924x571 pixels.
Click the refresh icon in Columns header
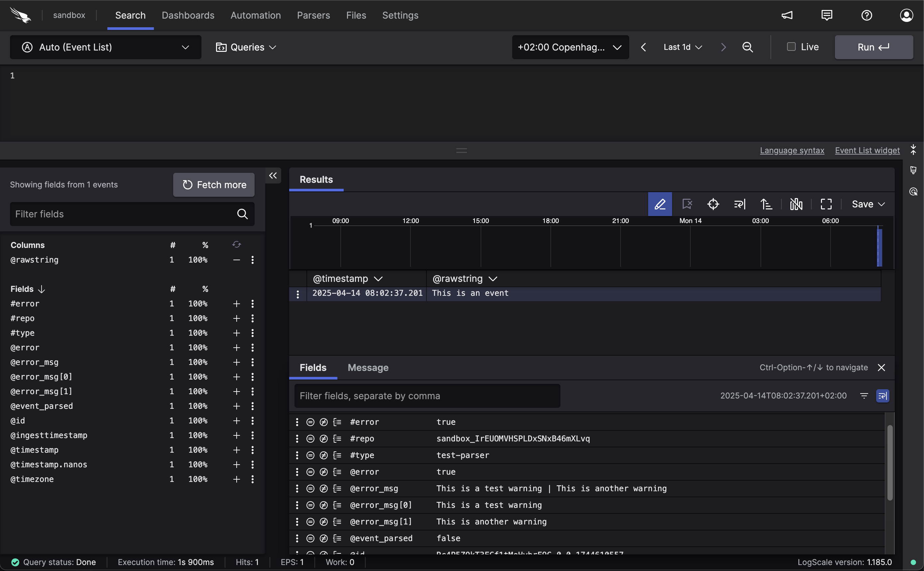point(236,245)
